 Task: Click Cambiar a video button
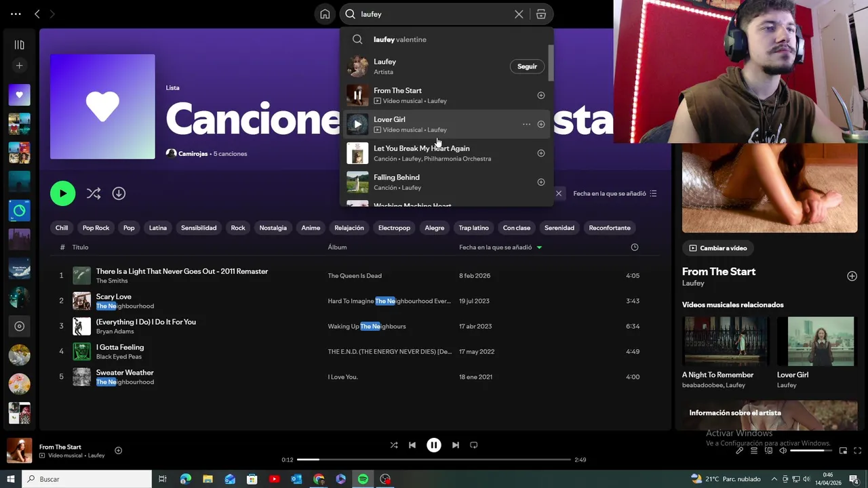718,248
